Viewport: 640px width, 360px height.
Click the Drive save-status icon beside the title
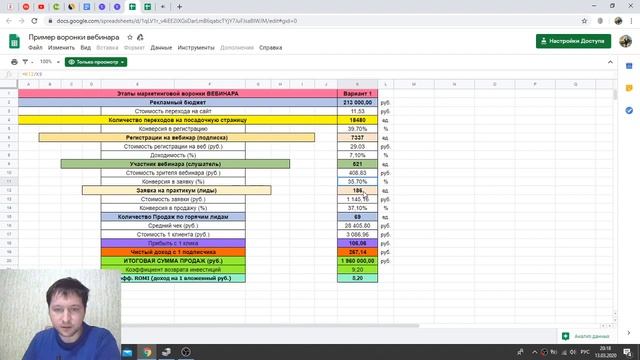pos(140,37)
